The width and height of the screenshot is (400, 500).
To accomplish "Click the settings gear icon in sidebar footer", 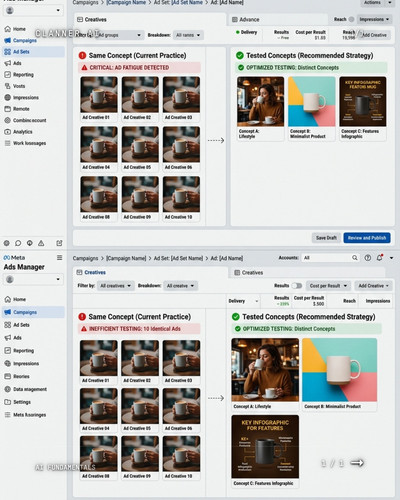I will (x=6, y=243).
